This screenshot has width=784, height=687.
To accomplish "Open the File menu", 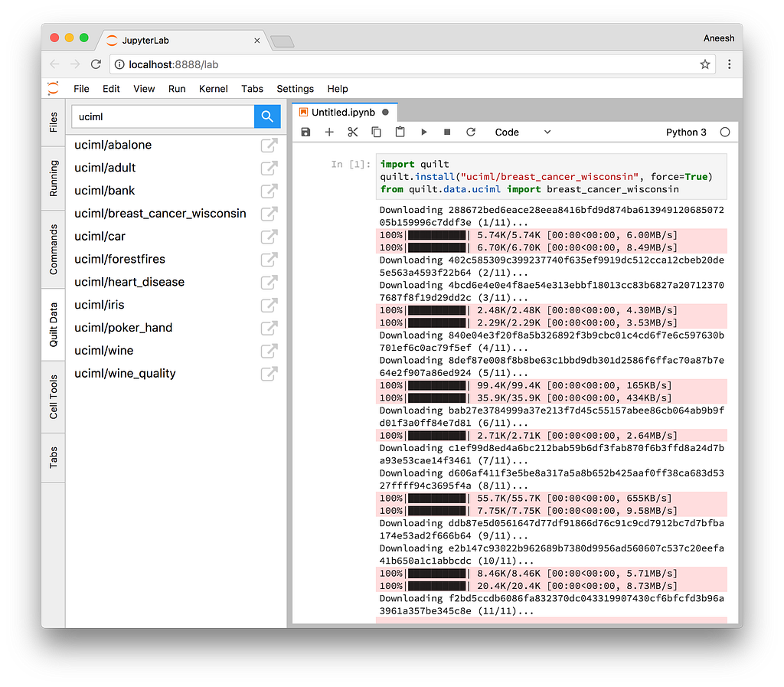I will (x=81, y=89).
